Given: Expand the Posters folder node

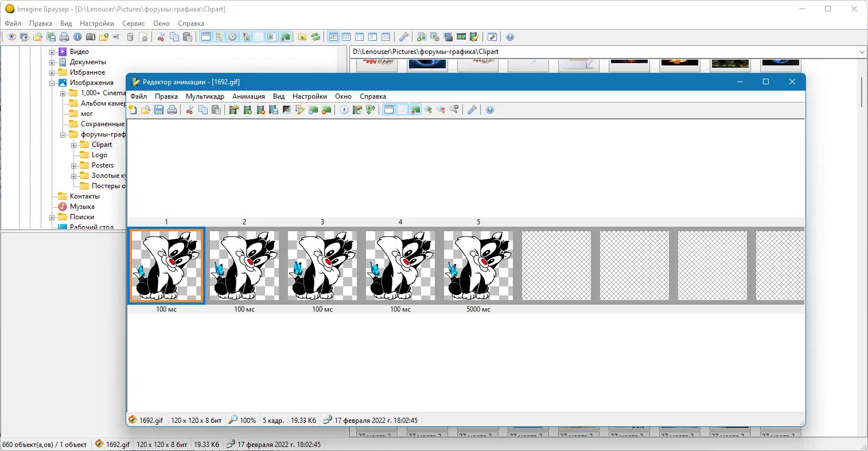Looking at the screenshot, I should point(74,165).
